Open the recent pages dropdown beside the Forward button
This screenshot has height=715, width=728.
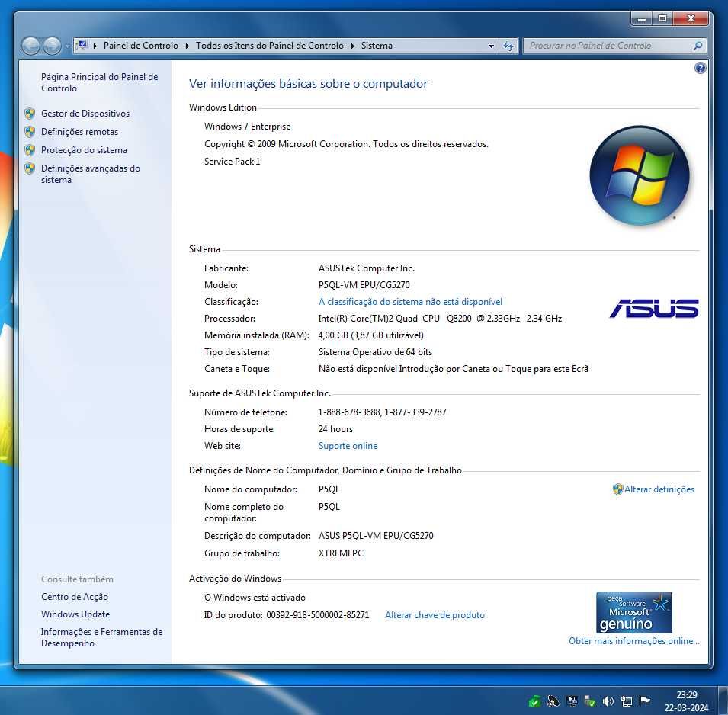67,46
